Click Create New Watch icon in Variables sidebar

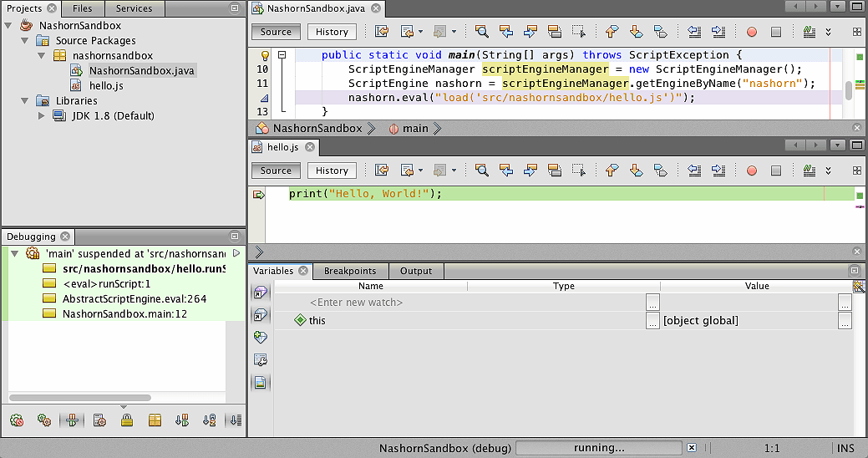[x=261, y=338]
